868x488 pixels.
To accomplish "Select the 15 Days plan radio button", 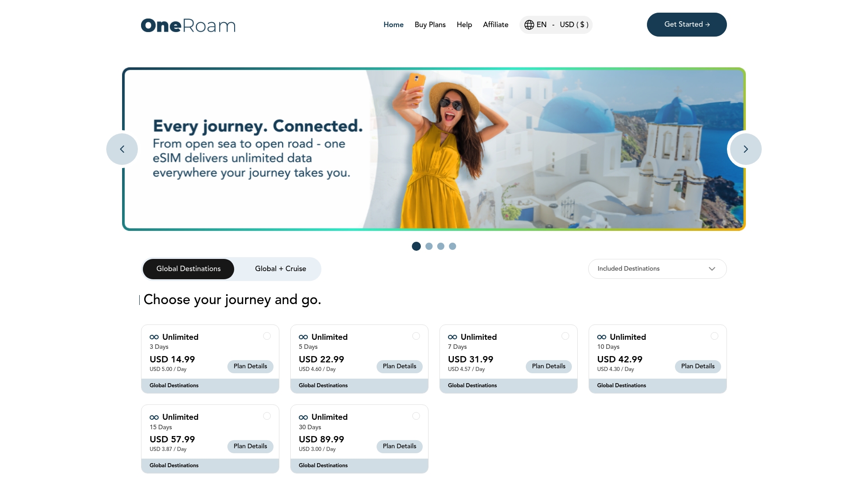I will pyautogui.click(x=267, y=416).
